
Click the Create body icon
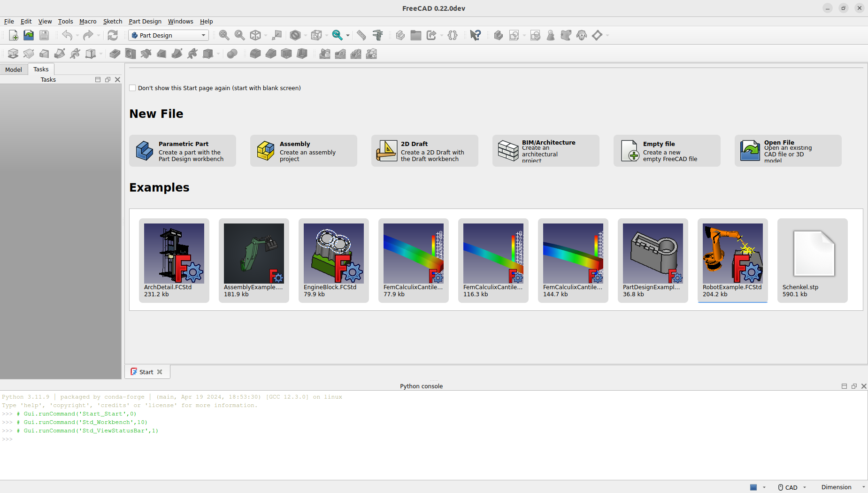[499, 35]
